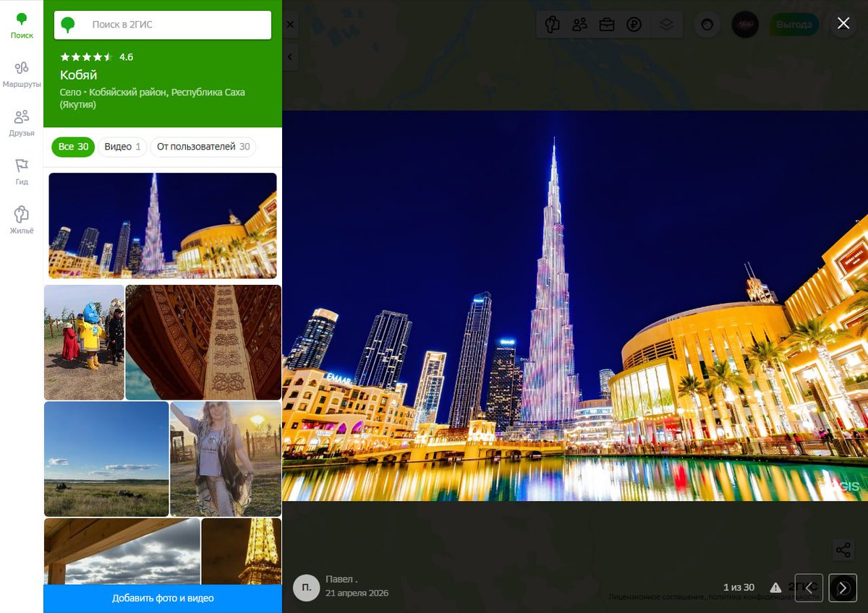This screenshot has width=868, height=613.
Task: Open author Павел's avatar
Action: 306,588
